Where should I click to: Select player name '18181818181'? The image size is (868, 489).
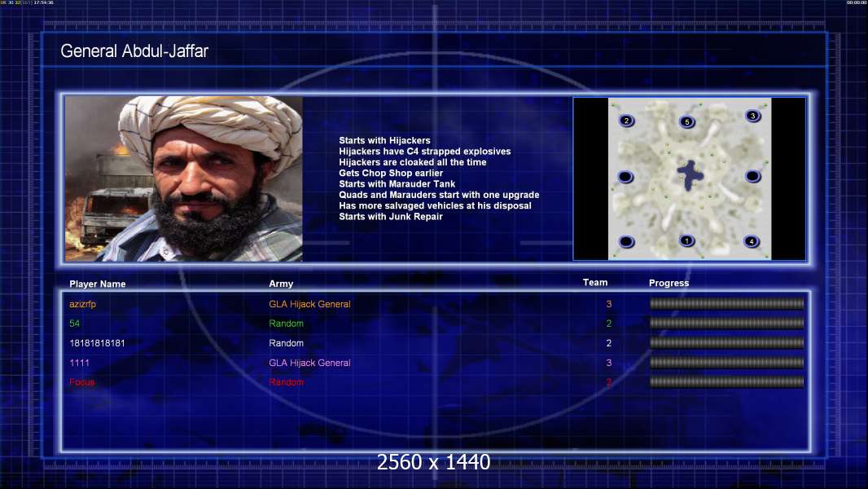(x=97, y=343)
